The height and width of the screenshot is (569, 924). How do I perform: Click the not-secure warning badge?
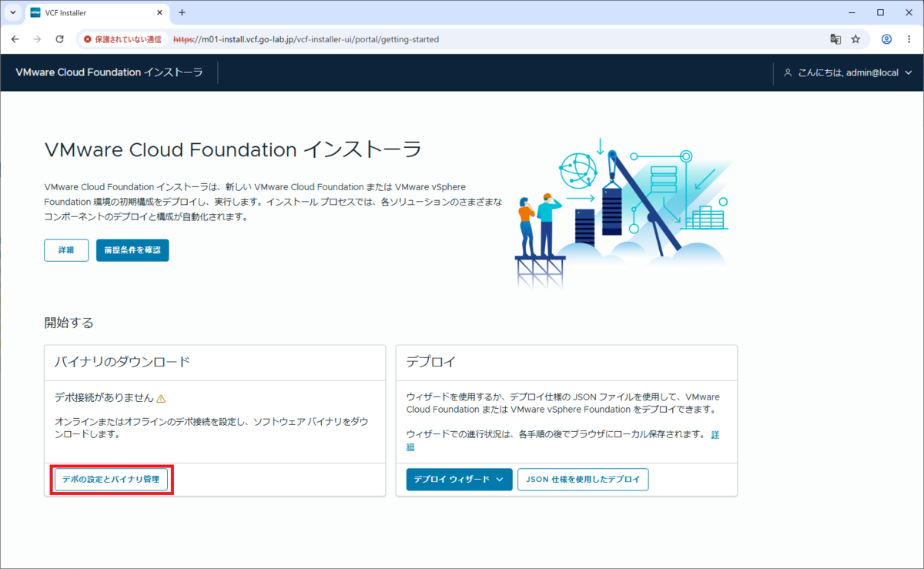123,38
